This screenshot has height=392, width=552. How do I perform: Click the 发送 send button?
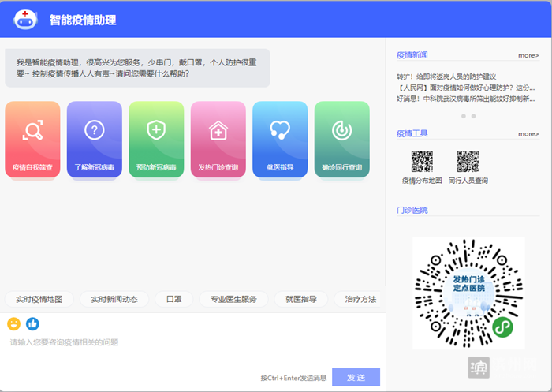pos(356,377)
